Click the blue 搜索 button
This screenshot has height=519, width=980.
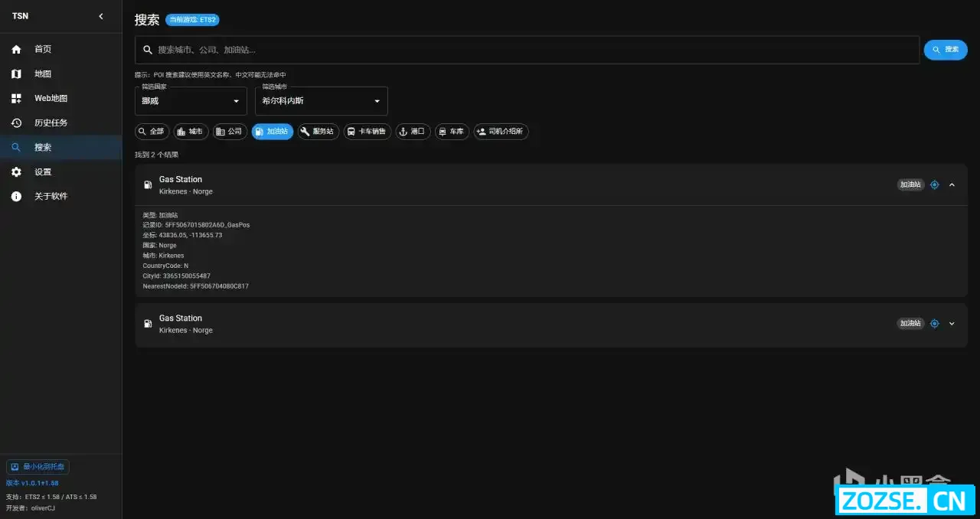(946, 50)
